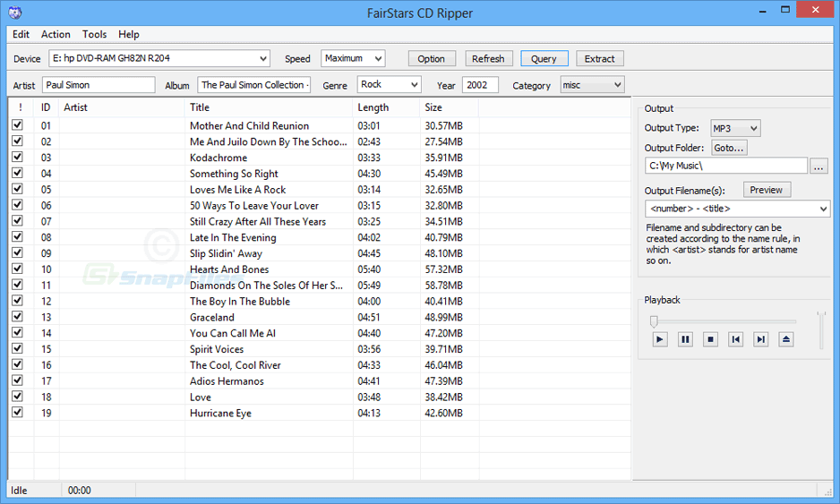
Task: Click the 58.78MB size cell
Action: [443, 286]
